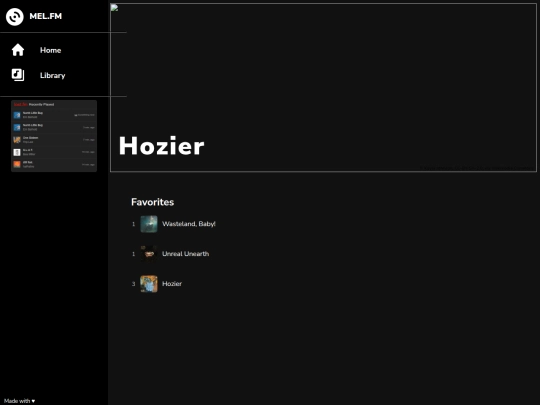Open the Wasteland, Baby! album cover
Screen dimensions: 540x405
click(x=149, y=224)
